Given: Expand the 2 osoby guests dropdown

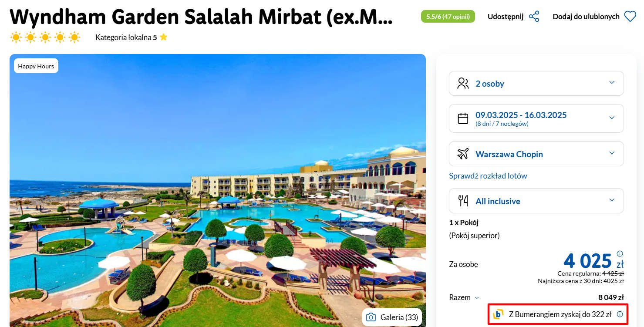Looking at the screenshot, I should pyautogui.click(x=536, y=83).
